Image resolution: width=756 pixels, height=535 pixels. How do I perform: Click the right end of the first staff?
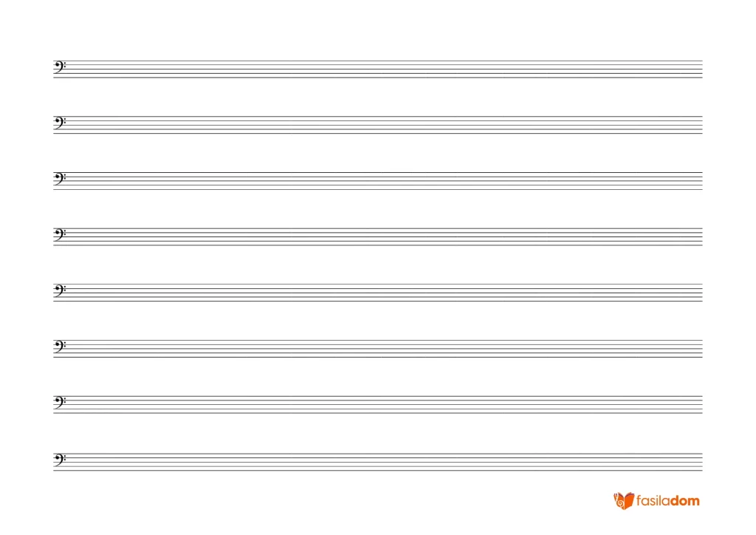pyautogui.click(x=702, y=69)
